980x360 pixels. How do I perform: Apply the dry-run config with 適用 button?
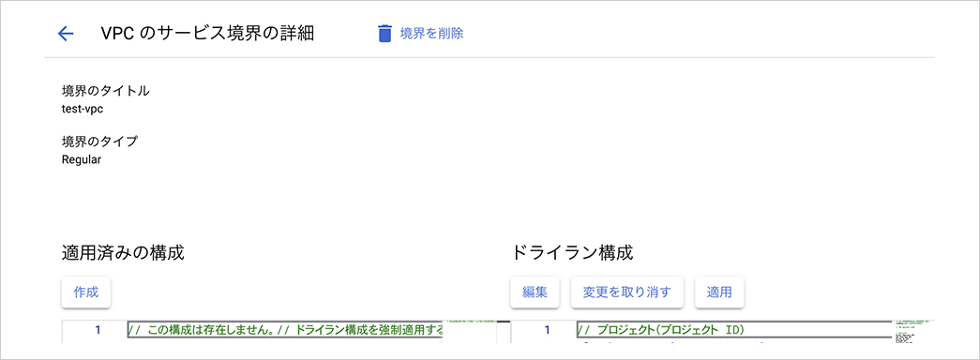719,292
